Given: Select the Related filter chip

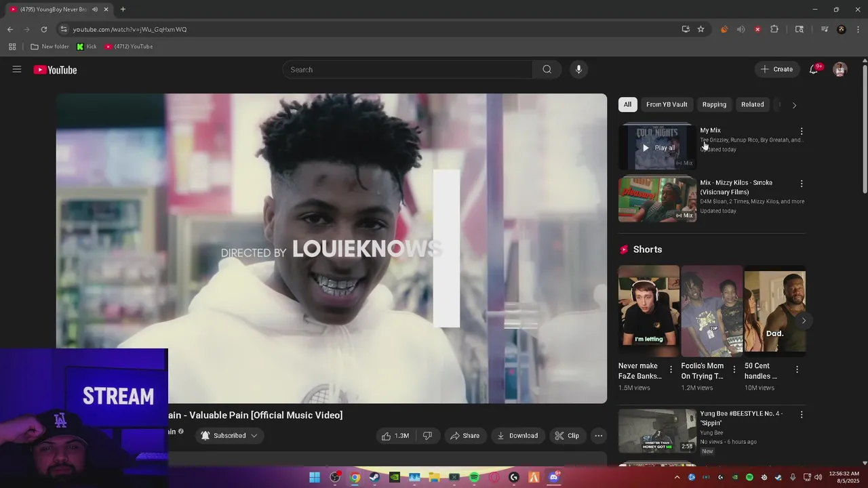Looking at the screenshot, I should [753, 104].
